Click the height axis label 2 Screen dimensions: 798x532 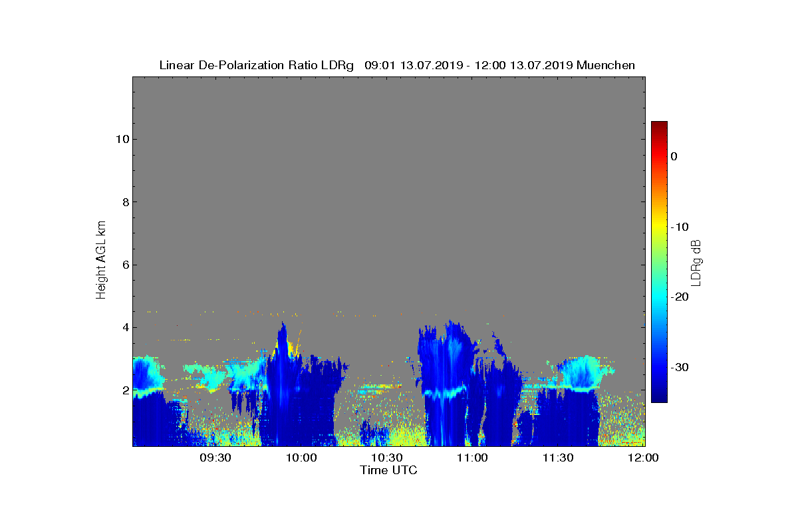[125, 390]
